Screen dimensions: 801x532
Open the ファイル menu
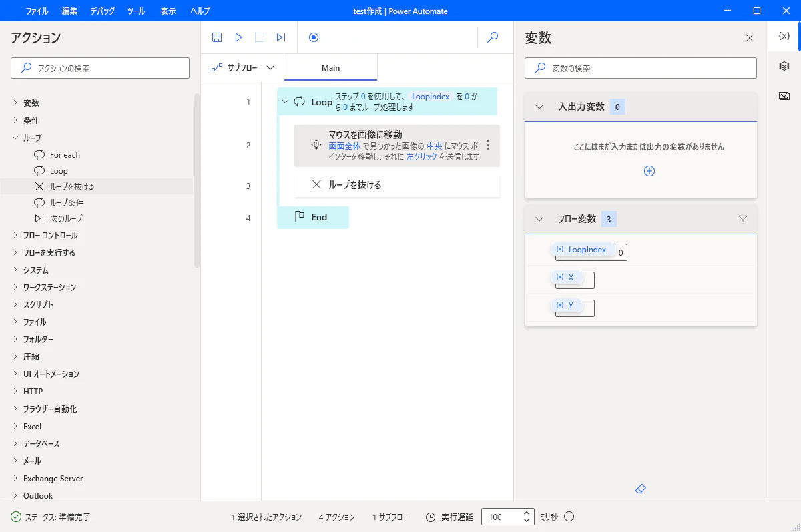tap(37, 11)
